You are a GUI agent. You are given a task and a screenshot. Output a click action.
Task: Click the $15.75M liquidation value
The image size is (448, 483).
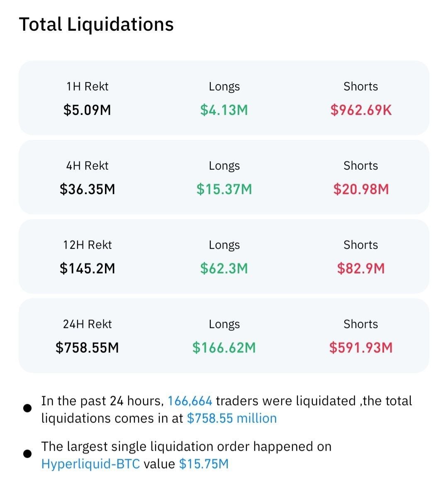point(204,463)
